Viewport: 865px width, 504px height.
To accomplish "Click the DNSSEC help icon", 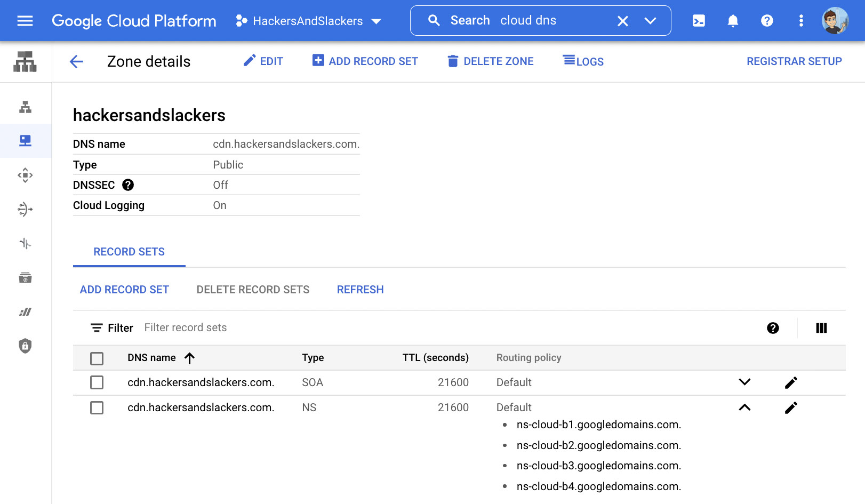I will coord(128,185).
